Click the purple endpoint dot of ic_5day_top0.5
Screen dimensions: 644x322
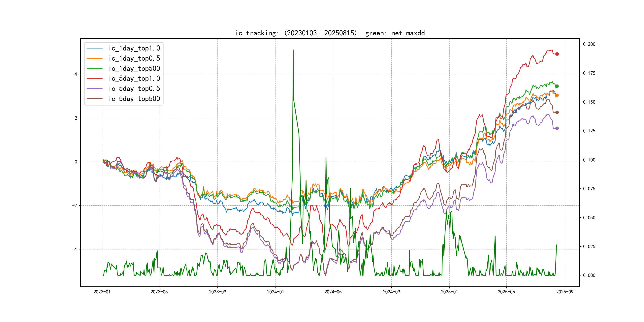tap(557, 128)
